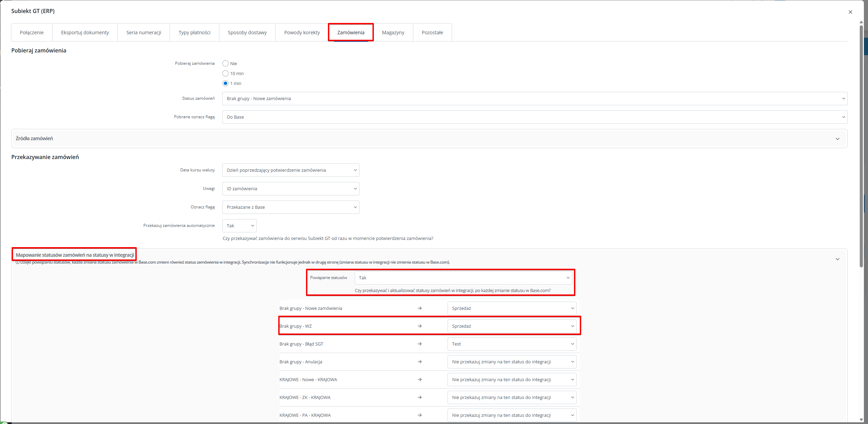
Task: Open Data kursu waluty dropdown
Action: [291, 170]
